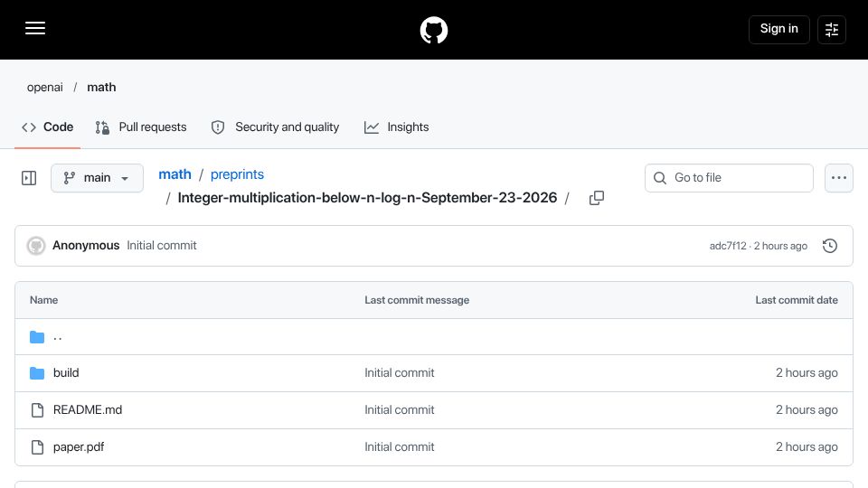Open Initial commit message for build row
The height and width of the screenshot is (488, 868).
click(x=399, y=373)
